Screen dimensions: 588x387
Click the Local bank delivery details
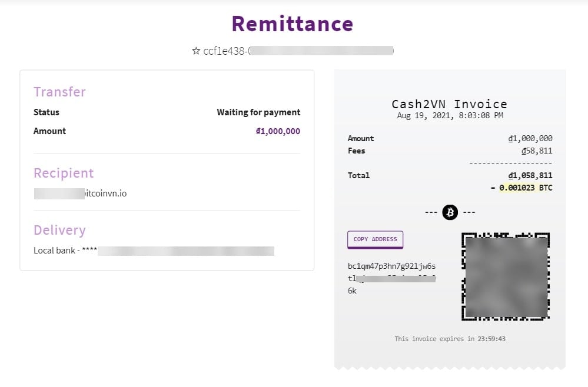coord(154,251)
